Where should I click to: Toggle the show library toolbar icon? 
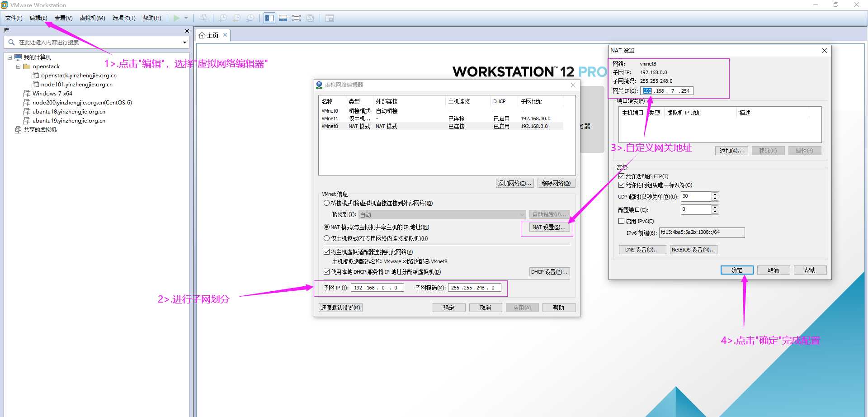tap(269, 18)
